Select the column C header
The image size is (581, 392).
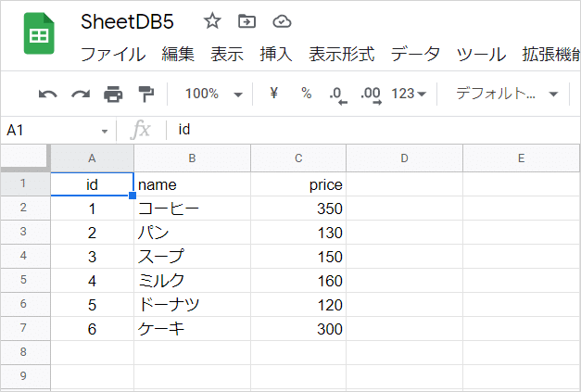coord(298,158)
